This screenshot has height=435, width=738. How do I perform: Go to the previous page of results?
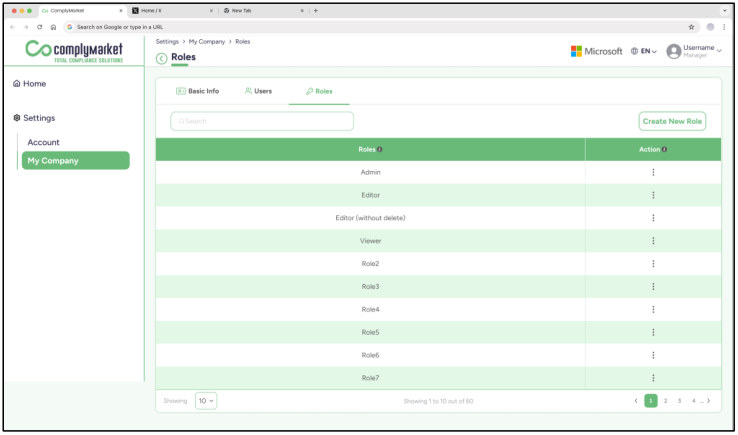pyautogui.click(x=636, y=401)
